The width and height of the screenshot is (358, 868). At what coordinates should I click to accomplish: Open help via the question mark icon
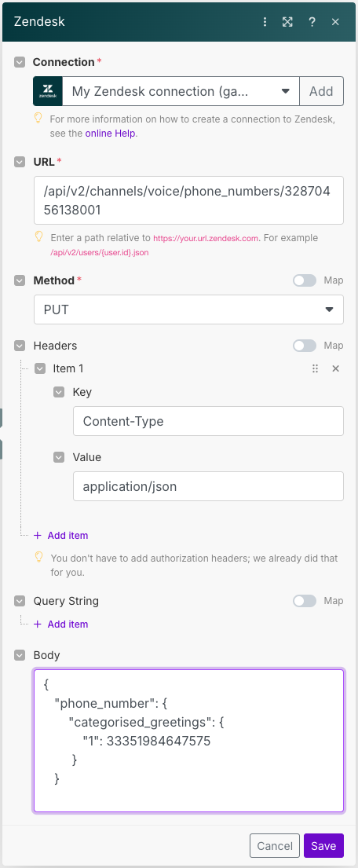312,21
